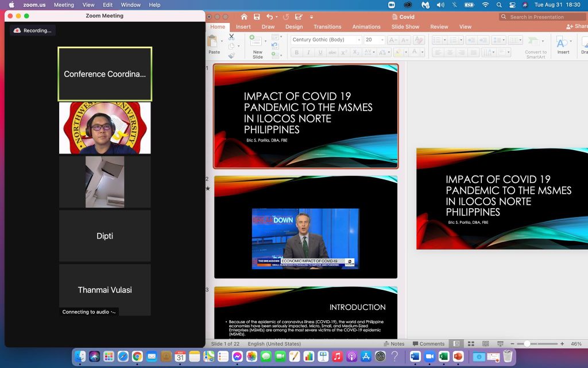Open the Meeting menu in menu bar
Image resolution: width=588 pixels, height=368 pixels.
click(64, 5)
